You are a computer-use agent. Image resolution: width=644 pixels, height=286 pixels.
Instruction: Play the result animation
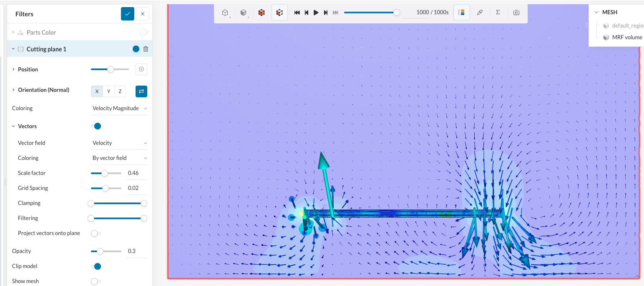click(x=316, y=13)
